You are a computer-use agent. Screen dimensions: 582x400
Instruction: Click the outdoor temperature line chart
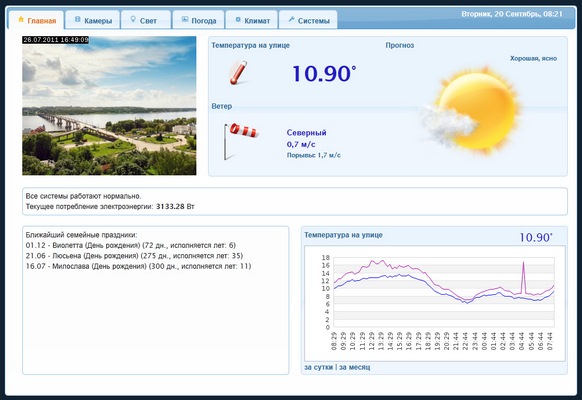tap(435, 303)
